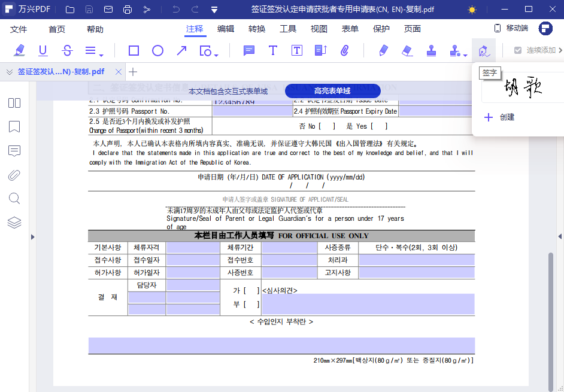This screenshot has width=564, height=392.
Task: Select the Highlight tool in the annotation toolbar
Action: coord(19,50)
